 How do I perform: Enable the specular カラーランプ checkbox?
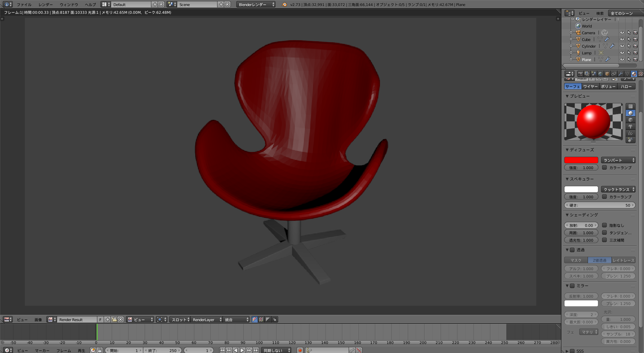(604, 196)
